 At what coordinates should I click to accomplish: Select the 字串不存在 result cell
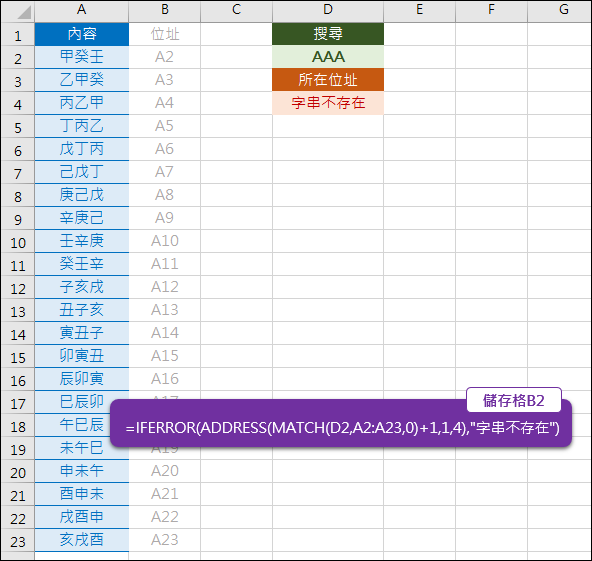pyautogui.click(x=328, y=103)
